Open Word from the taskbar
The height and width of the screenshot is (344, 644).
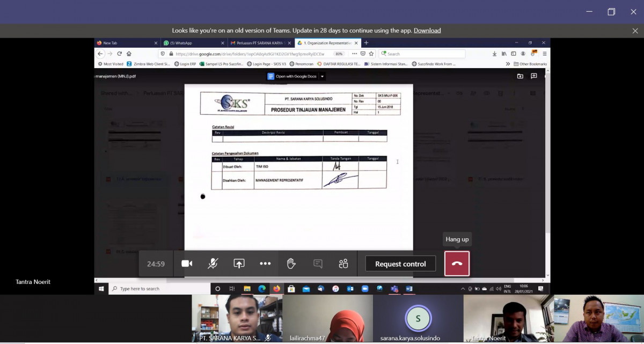pos(409,289)
